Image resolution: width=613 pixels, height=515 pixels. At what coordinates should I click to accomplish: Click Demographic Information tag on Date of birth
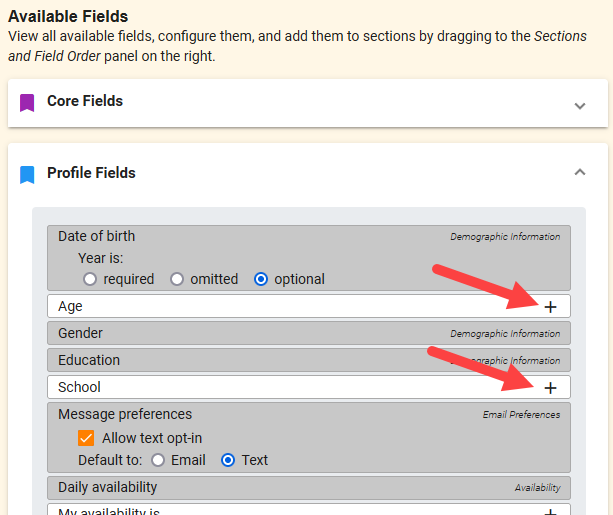505,237
